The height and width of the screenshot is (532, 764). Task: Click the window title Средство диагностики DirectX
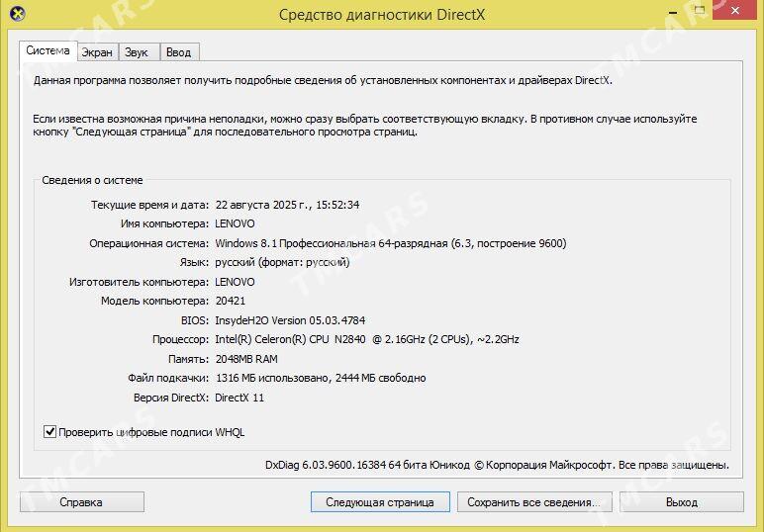(382, 15)
